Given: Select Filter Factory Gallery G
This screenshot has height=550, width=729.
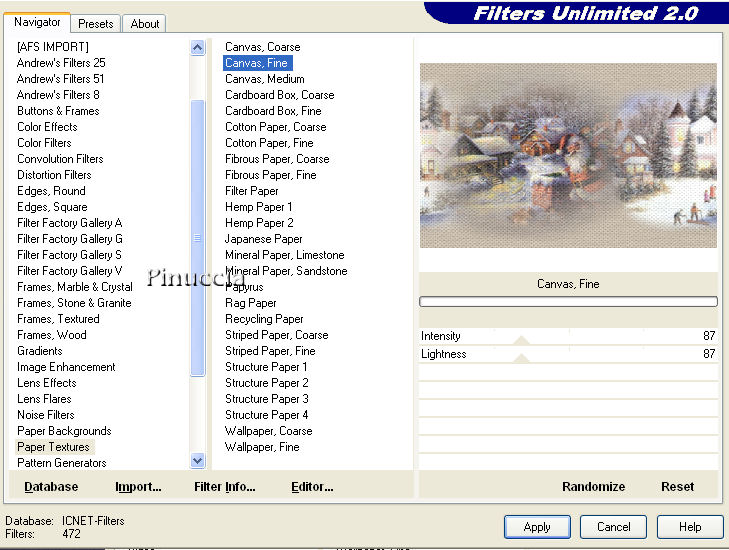Looking at the screenshot, I should 70,239.
